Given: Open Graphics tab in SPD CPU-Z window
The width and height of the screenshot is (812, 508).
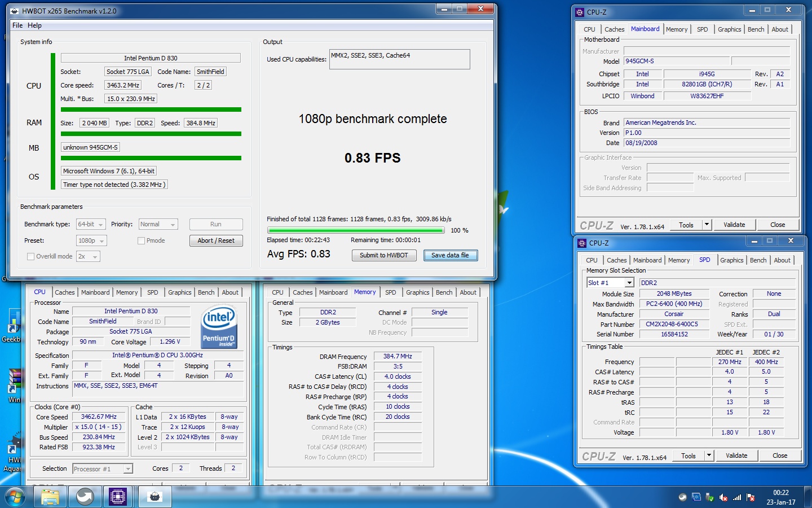Looking at the screenshot, I should pyautogui.click(x=731, y=260).
